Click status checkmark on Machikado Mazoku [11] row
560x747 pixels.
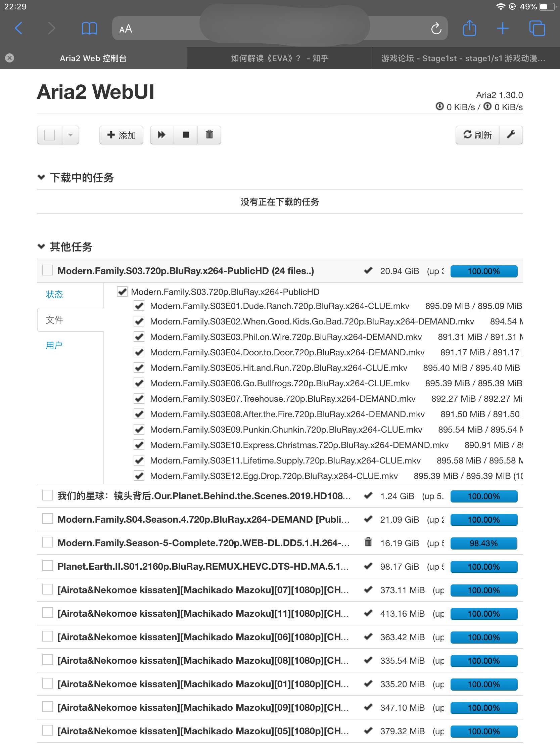[368, 613]
